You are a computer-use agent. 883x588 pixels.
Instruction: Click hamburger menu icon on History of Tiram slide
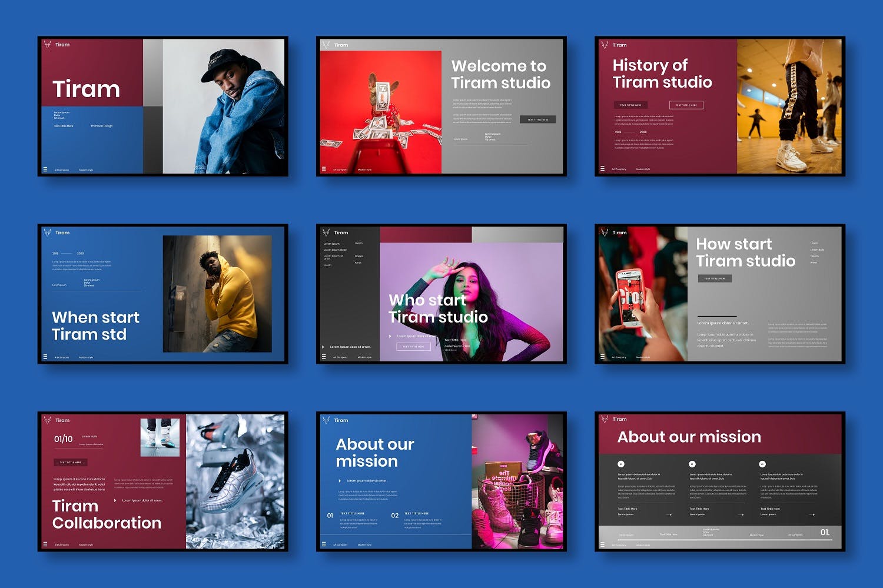point(602,169)
